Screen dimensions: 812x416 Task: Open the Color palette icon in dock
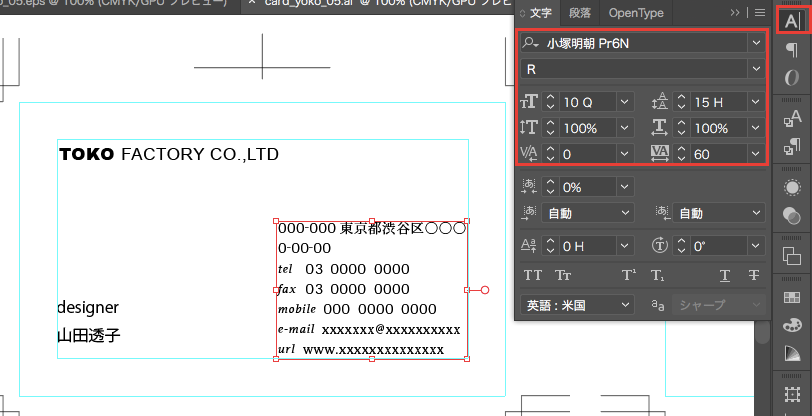point(792,325)
